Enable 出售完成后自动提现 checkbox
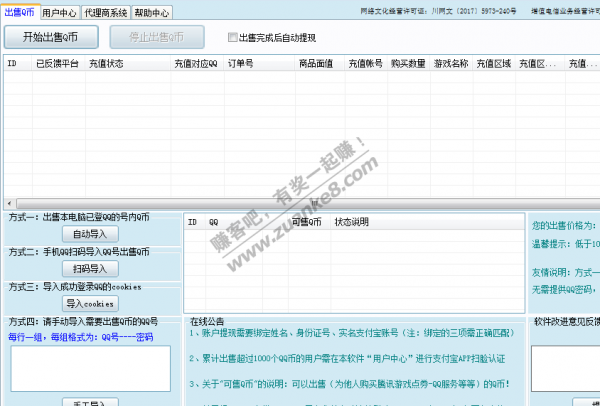Image resolution: width=600 pixels, height=406 pixels. click(232, 38)
